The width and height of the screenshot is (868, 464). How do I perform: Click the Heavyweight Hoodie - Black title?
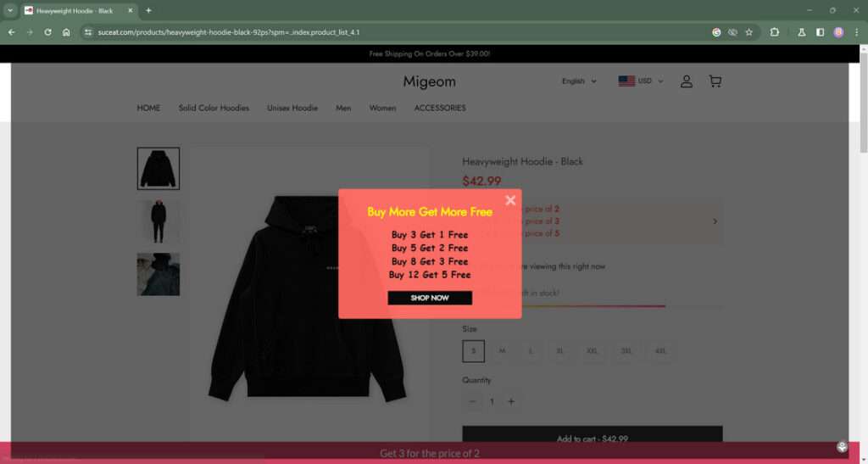[522, 162]
